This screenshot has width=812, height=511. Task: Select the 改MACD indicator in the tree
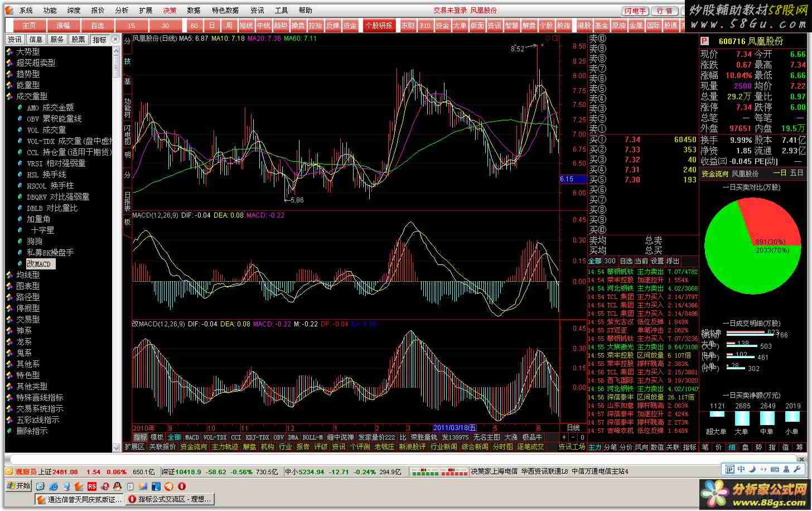(x=40, y=264)
